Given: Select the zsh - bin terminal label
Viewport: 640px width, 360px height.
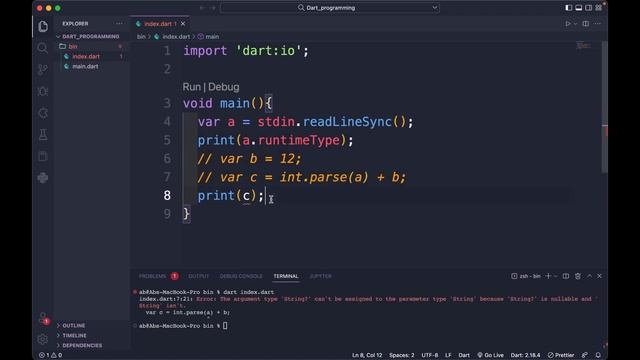Looking at the screenshot, I should pos(526,276).
